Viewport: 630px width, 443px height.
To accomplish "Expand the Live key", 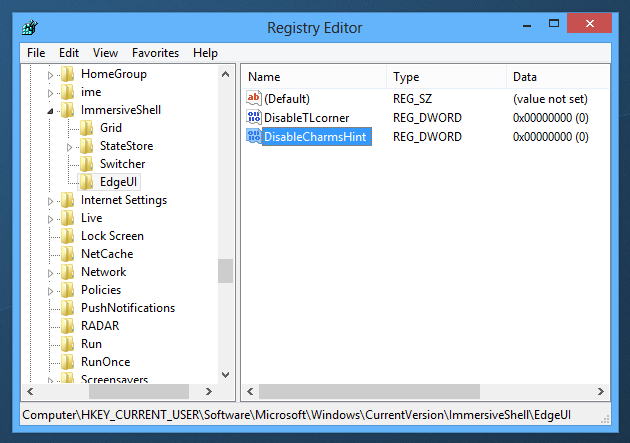I will click(x=50, y=219).
